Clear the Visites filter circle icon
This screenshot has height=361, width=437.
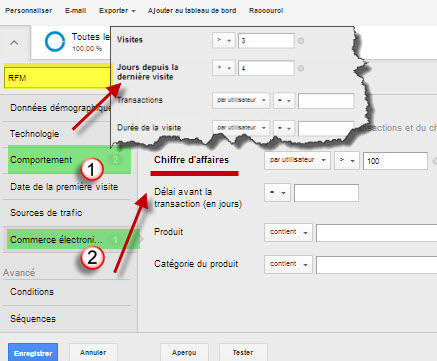pyautogui.click(x=301, y=41)
